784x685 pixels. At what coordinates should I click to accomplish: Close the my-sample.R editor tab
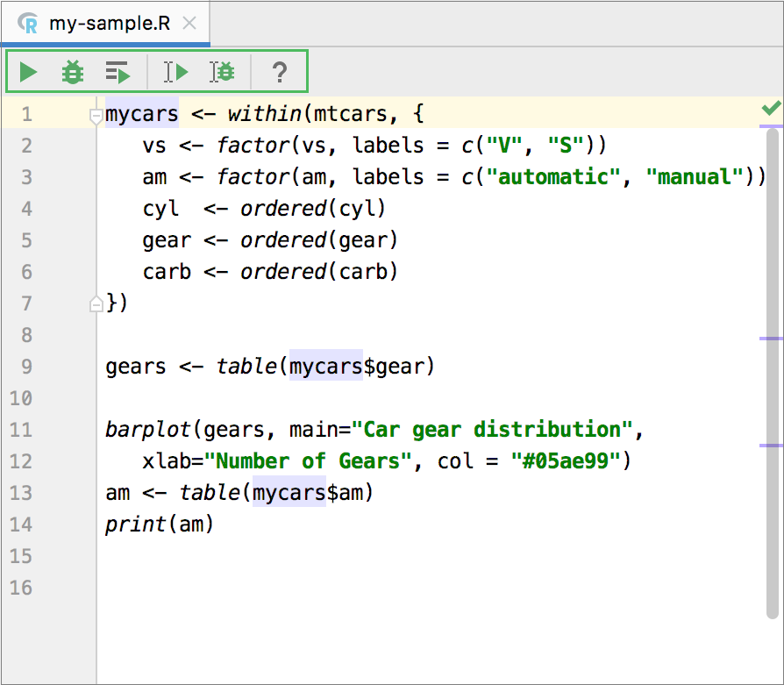(x=189, y=24)
